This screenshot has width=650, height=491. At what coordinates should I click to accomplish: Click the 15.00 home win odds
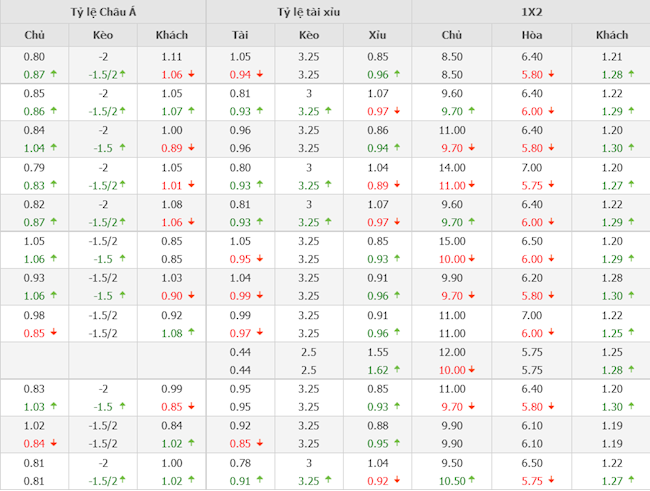(x=452, y=241)
